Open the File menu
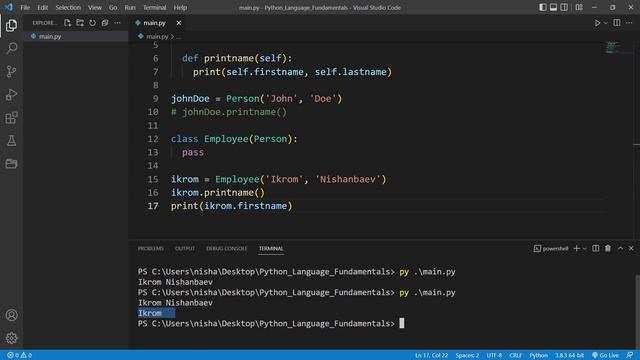The width and height of the screenshot is (640, 360). pos(25,7)
